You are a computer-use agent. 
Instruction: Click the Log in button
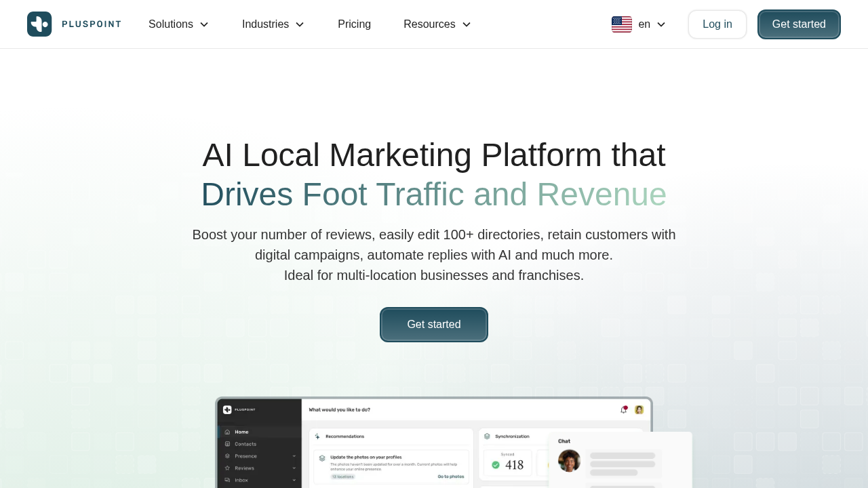(717, 24)
